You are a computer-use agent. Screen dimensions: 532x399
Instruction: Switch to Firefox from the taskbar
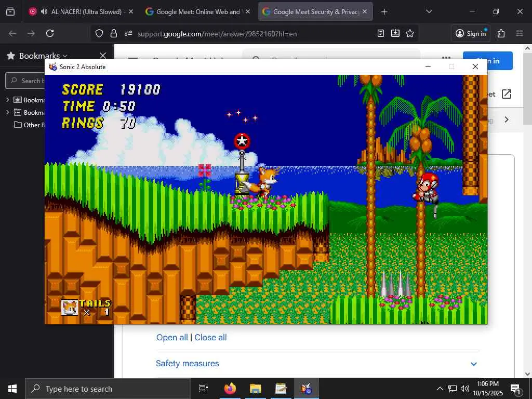(x=230, y=389)
